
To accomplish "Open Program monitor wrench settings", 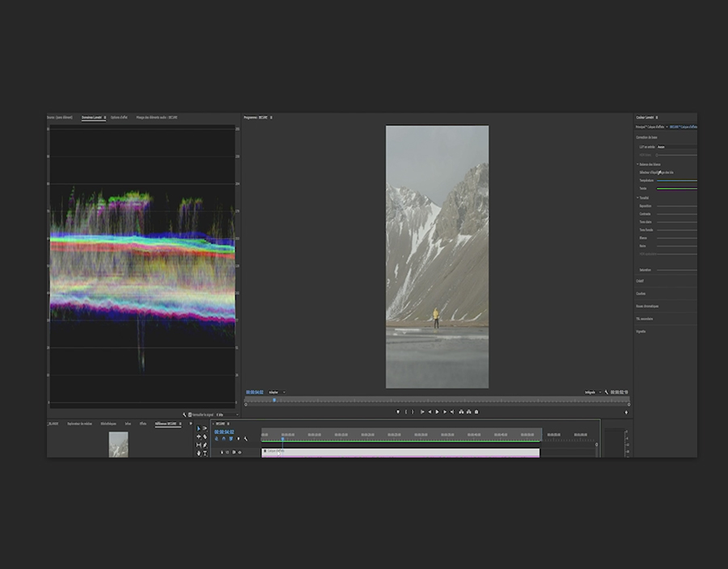I will coord(606,393).
